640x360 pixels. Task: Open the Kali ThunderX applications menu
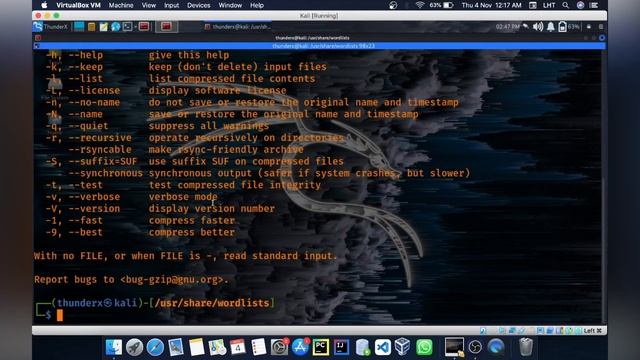(50, 27)
